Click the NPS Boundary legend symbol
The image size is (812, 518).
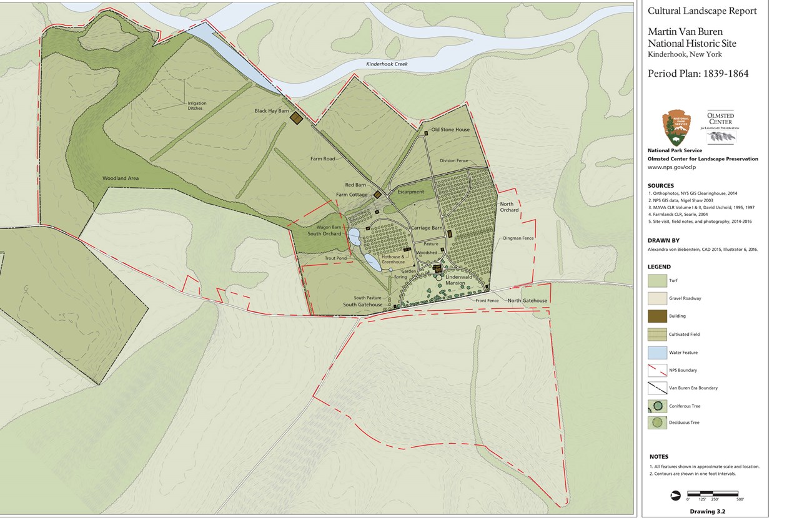coord(657,370)
